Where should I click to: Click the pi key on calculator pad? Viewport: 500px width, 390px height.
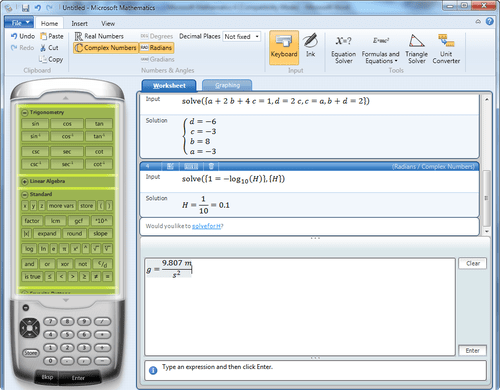65,249
